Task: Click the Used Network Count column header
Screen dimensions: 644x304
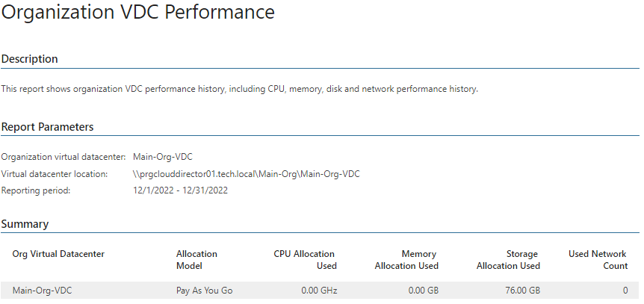Action: click(598, 260)
